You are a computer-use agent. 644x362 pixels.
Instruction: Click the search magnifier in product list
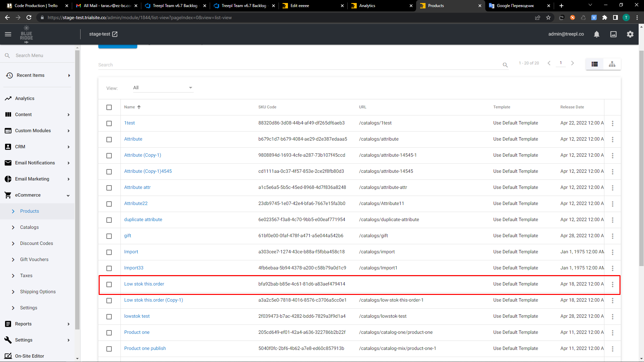[505, 65]
